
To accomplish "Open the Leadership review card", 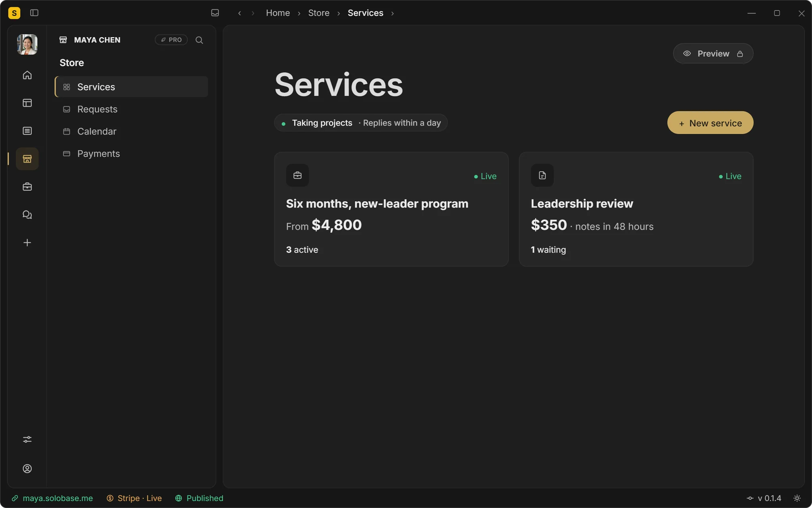I will click(636, 209).
